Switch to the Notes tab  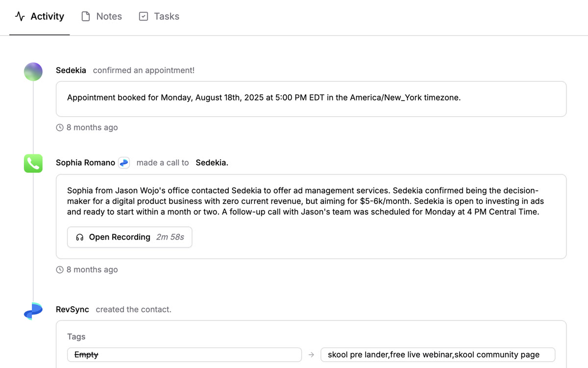[x=109, y=16]
